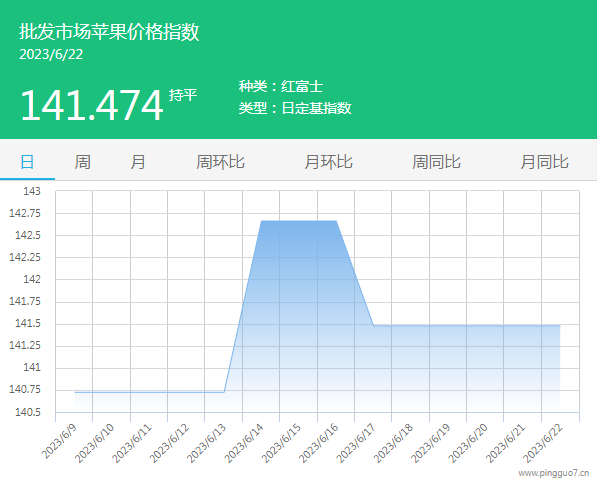Select the 月同比 tab
597x481 pixels.
[x=544, y=162]
